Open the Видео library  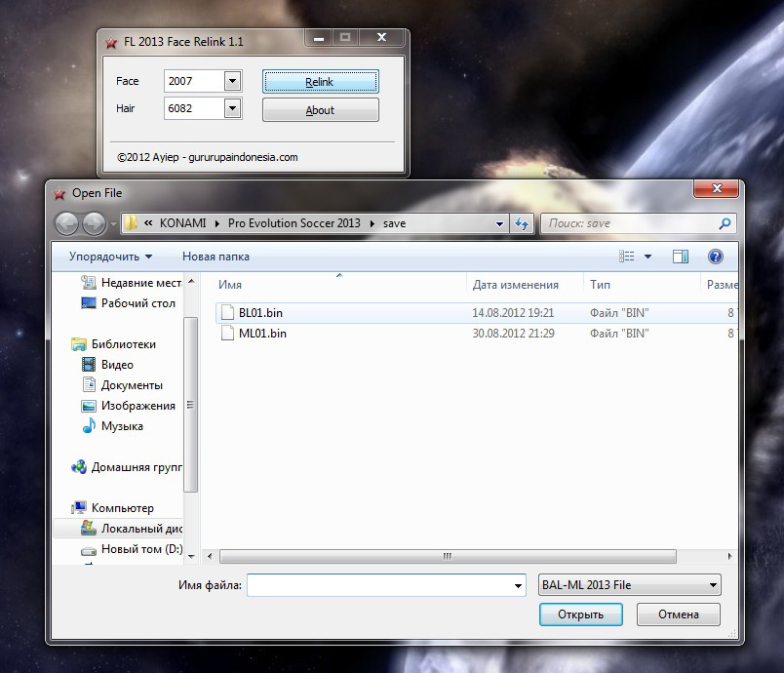click(117, 365)
